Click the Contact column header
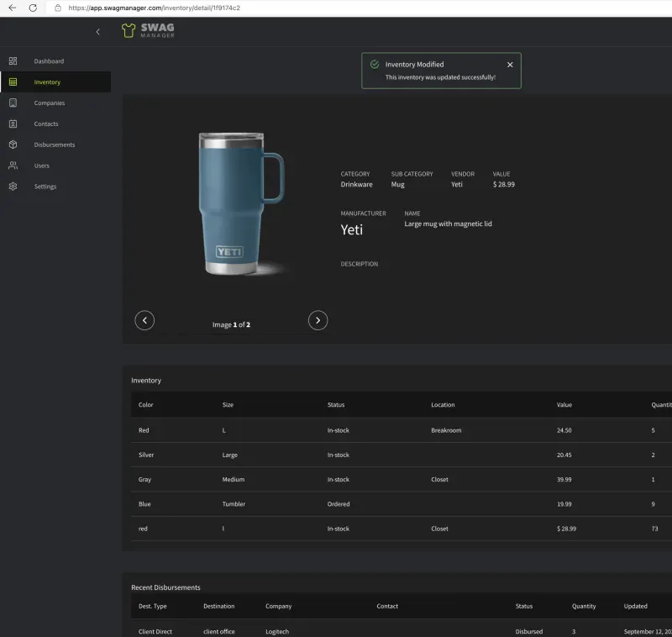672x637 pixels. click(387, 606)
